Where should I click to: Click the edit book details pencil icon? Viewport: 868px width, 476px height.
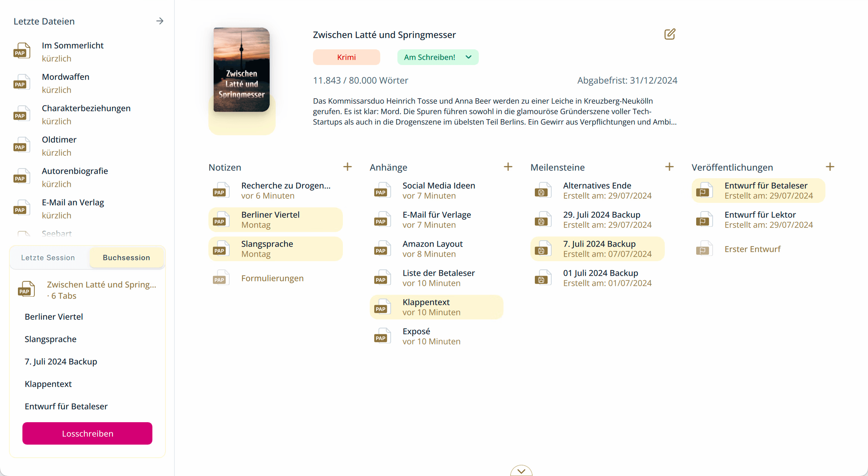[x=670, y=34]
